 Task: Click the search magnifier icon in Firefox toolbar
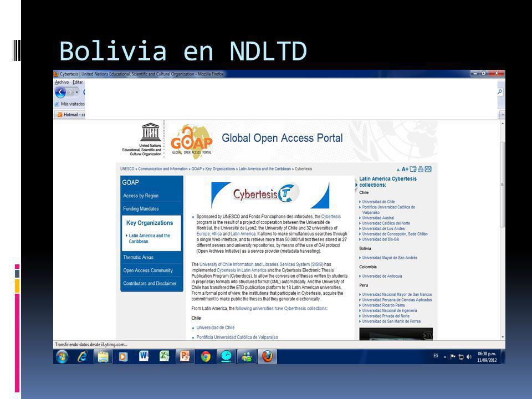500,92
